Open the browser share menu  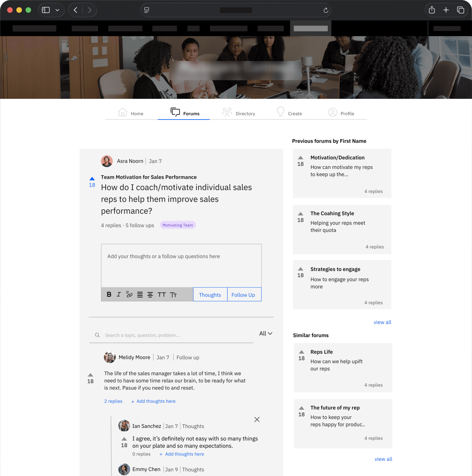432,10
